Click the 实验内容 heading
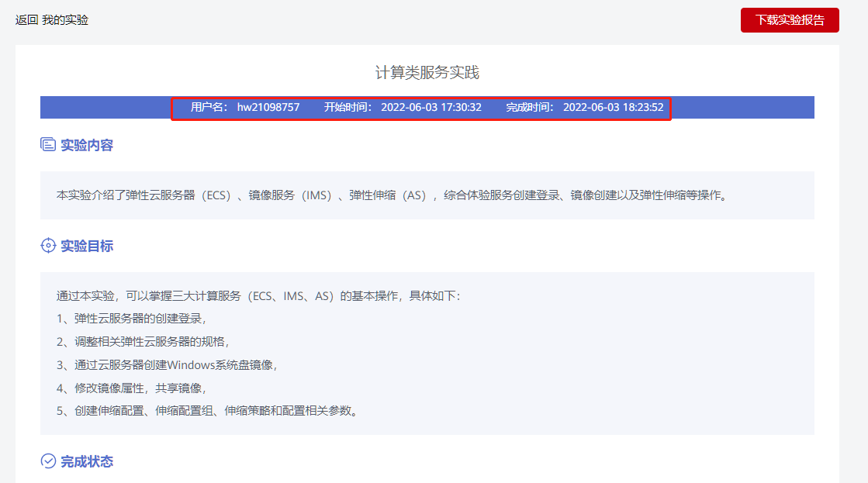868x483 pixels. pos(87,145)
